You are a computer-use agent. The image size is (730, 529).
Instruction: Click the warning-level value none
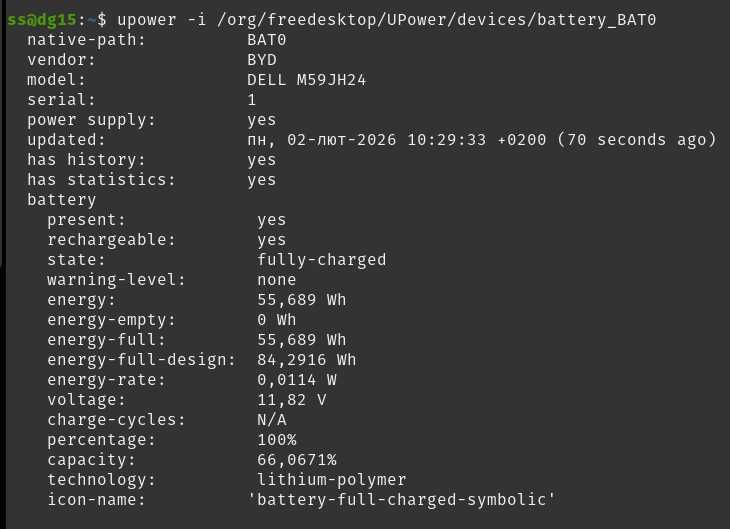coord(277,280)
